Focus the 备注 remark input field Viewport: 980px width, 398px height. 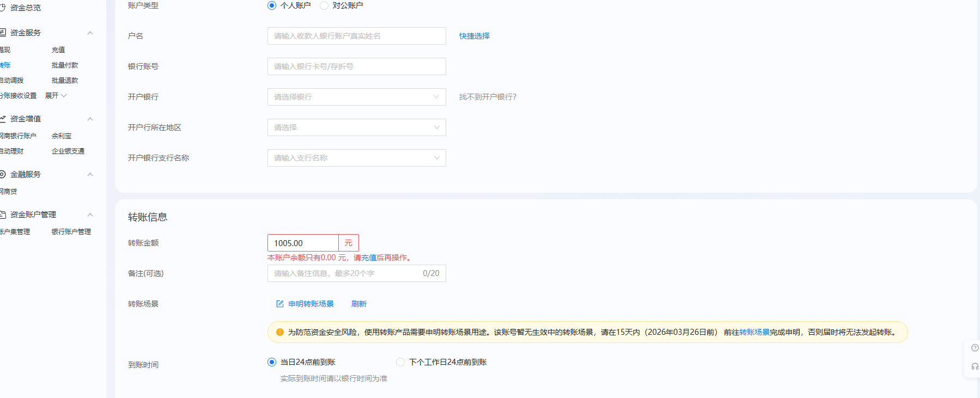[x=357, y=273]
